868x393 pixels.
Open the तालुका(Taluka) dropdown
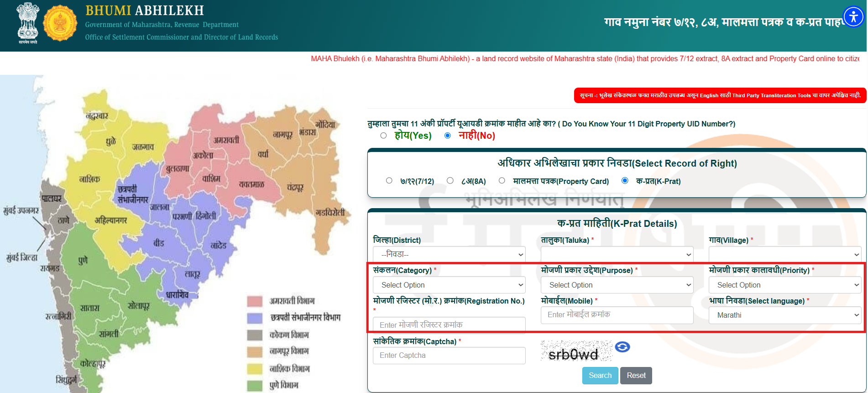coord(617,254)
